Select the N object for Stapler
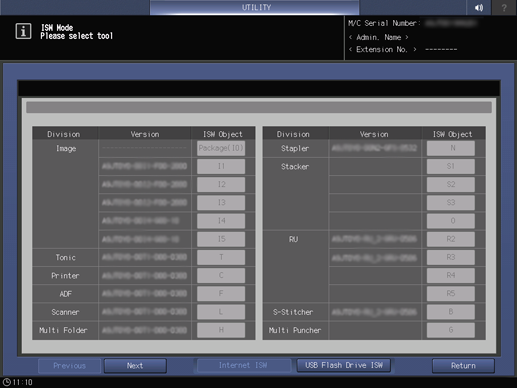Viewport: 517px width, 388px height. (x=451, y=148)
